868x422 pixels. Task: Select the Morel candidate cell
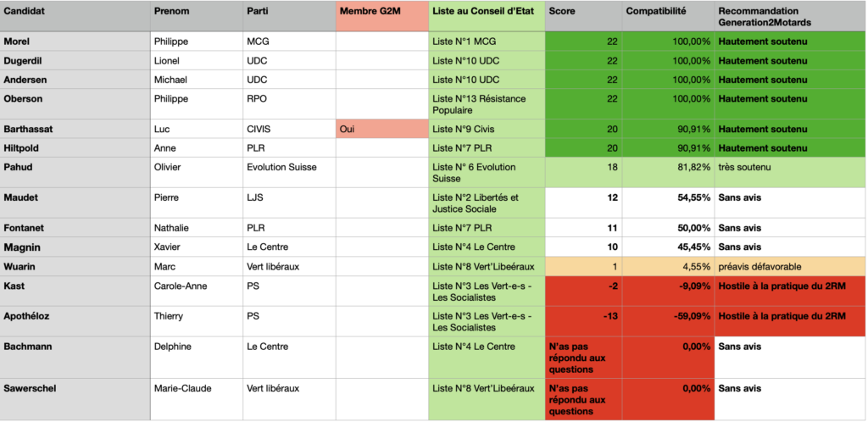tap(20, 42)
